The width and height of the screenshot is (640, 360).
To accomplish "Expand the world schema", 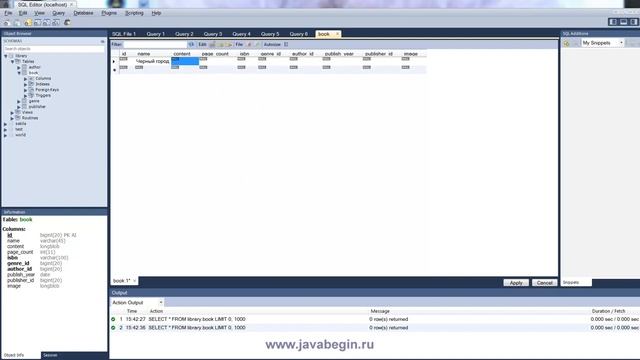I will click(5, 135).
